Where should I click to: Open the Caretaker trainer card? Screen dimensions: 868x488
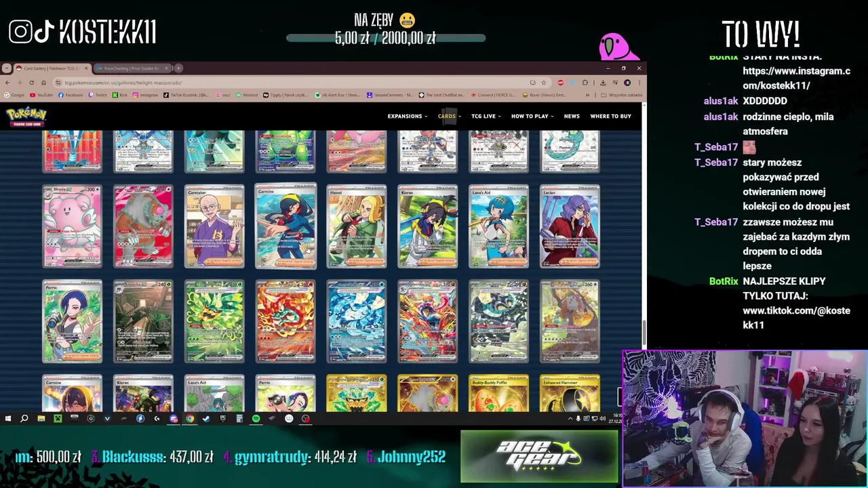click(214, 227)
